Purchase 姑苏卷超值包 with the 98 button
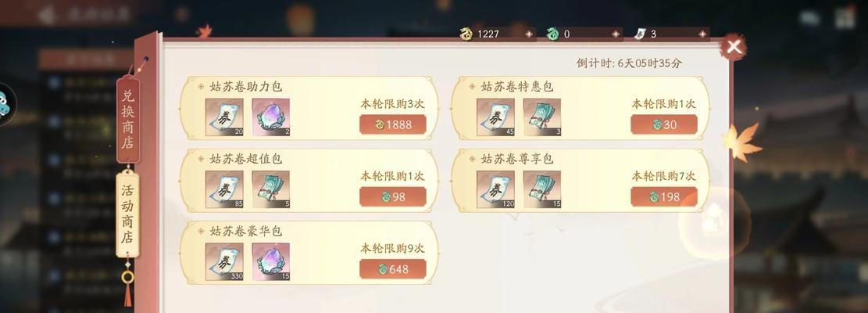The image size is (868, 313). (392, 196)
